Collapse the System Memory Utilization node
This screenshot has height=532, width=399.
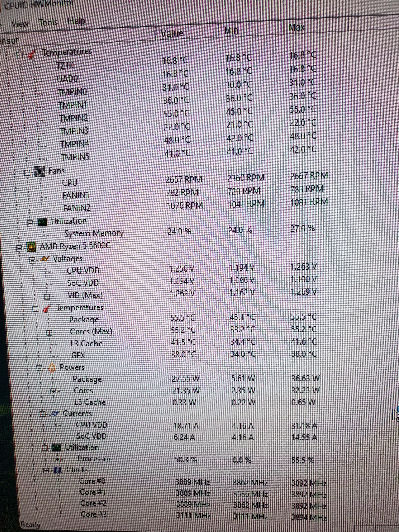point(30,223)
